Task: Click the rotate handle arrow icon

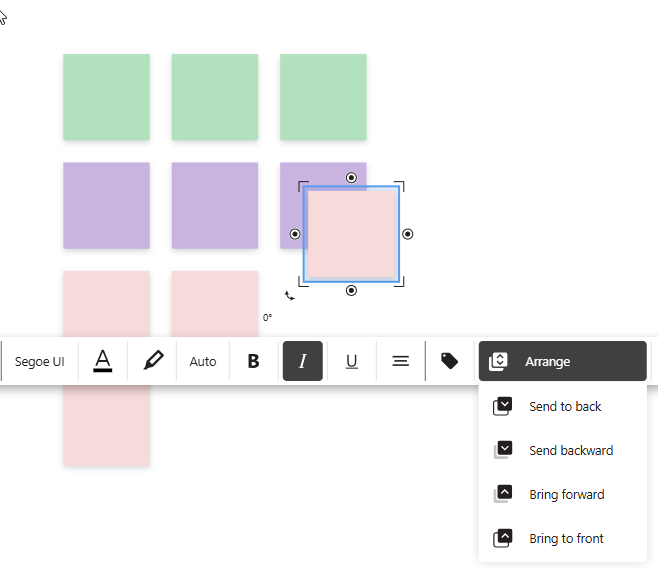Action: 290,296
